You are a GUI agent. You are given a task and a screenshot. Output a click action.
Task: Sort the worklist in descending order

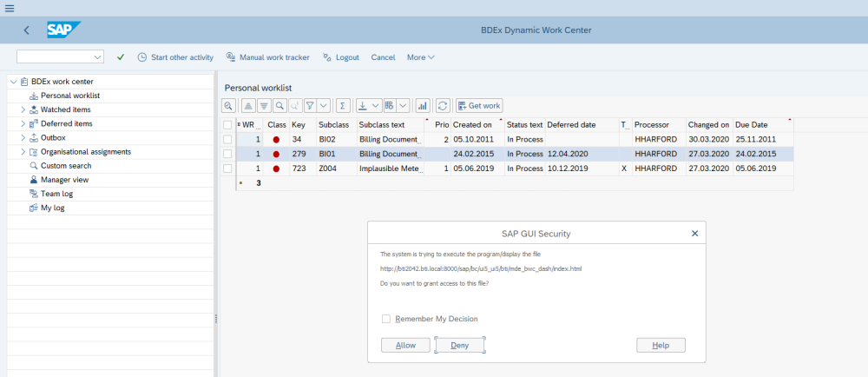(264, 105)
